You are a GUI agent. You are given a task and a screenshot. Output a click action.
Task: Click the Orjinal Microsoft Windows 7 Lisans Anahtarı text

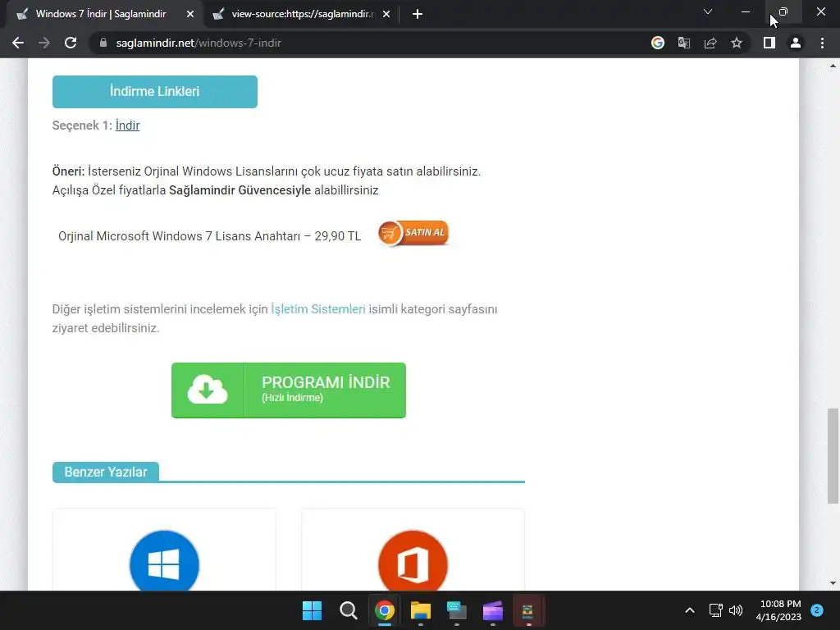[209, 236]
